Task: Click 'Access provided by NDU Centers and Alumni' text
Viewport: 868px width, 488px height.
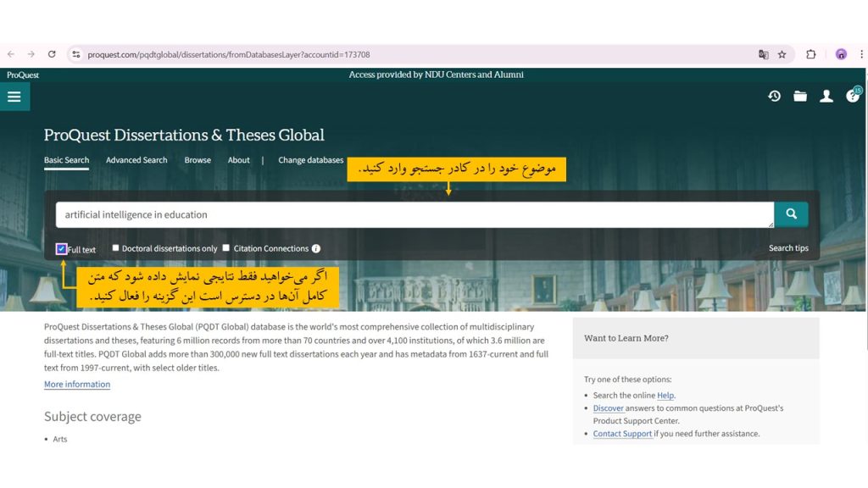Action: 437,75
